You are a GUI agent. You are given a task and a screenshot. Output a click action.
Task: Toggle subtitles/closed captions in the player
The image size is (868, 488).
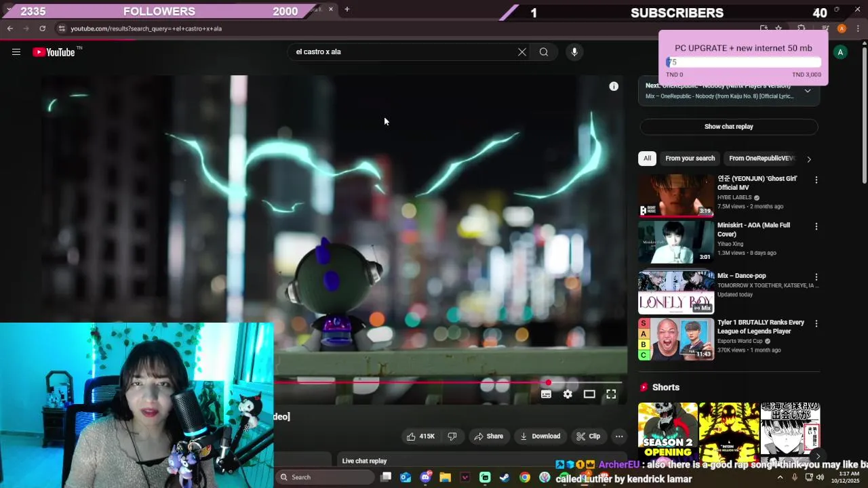(x=546, y=394)
